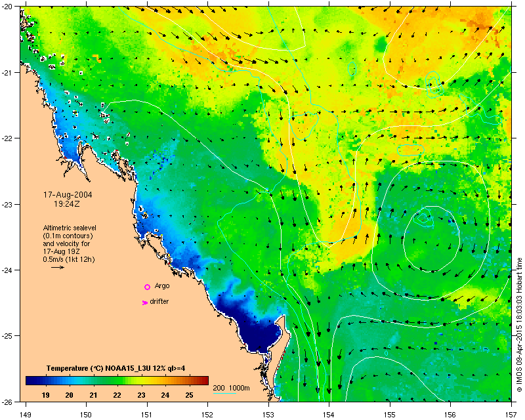Click the 'Temperature (°C) NOAA15_L3U 12% ql>=4' title

click(x=116, y=368)
